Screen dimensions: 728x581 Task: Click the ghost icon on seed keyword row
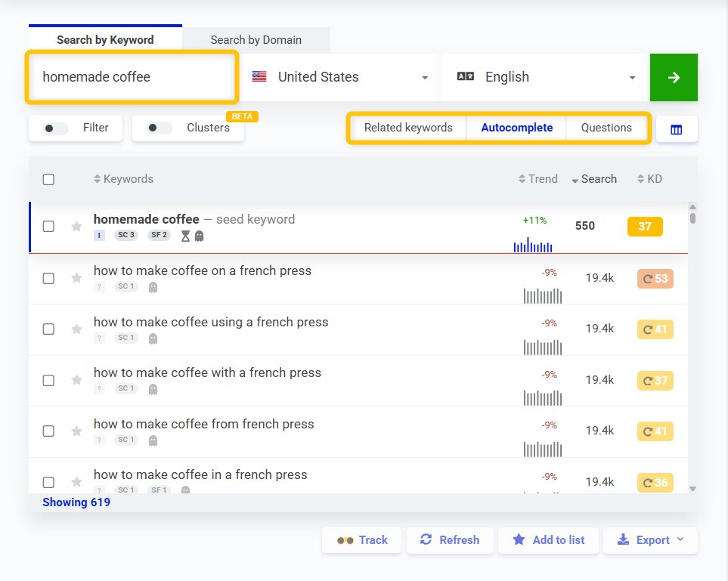pos(199,236)
